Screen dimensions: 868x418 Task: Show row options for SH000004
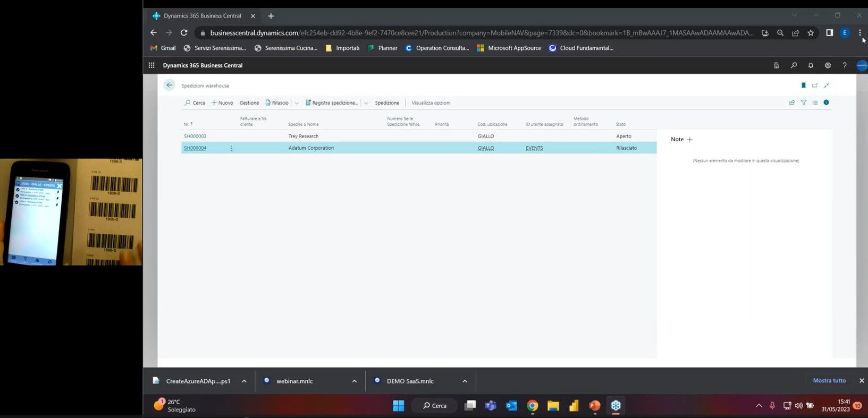click(x=231, y=148)
